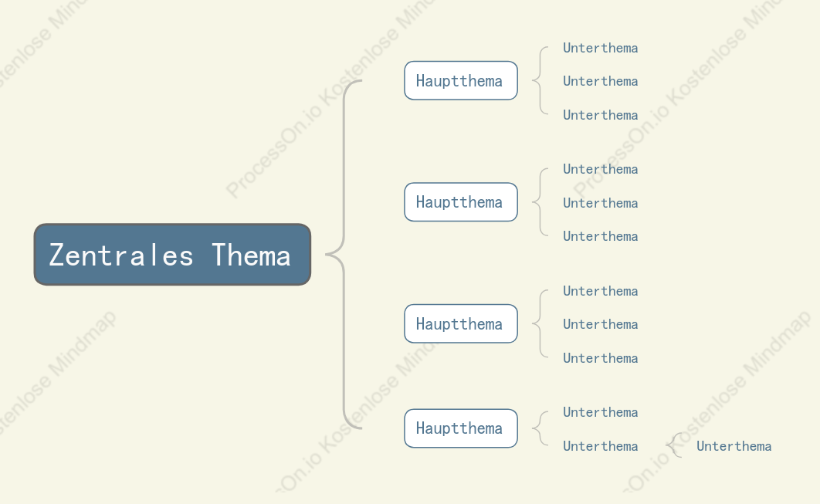Click bottom Unterthema under second Hauptthema
820x504 pixels.
pos(601,236)
